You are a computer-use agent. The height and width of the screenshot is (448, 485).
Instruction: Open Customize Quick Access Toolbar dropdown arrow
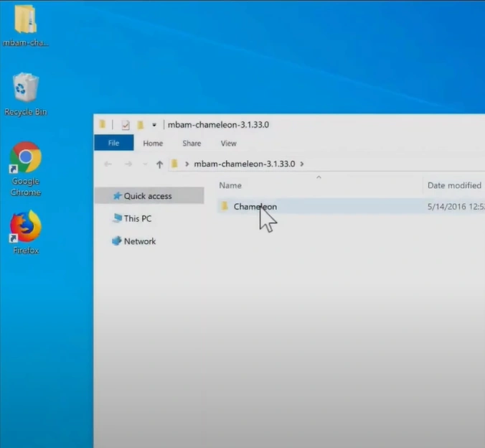pyautogui.click(x=154, y=125)
